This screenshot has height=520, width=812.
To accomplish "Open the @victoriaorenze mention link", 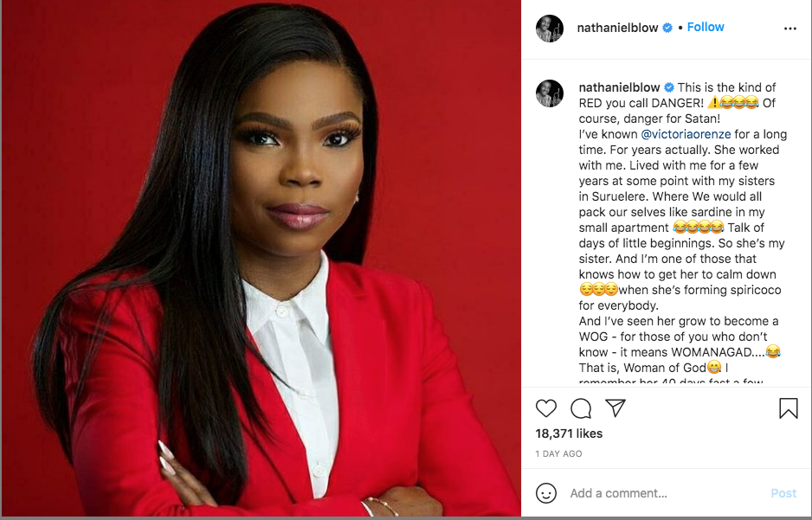I will tap(686, 134).
